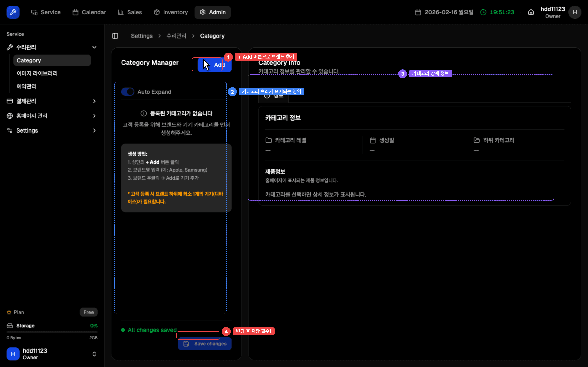This screenshot has width=588, height=367.
Task: Toggle the sidebar panel icon
Action: coord(115,36)
